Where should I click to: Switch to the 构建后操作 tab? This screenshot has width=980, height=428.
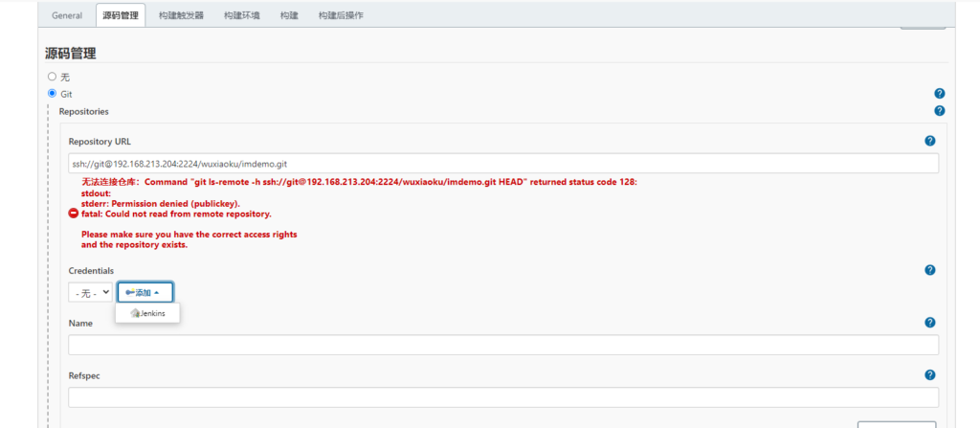pyautogui.click(x=341, y=15)
